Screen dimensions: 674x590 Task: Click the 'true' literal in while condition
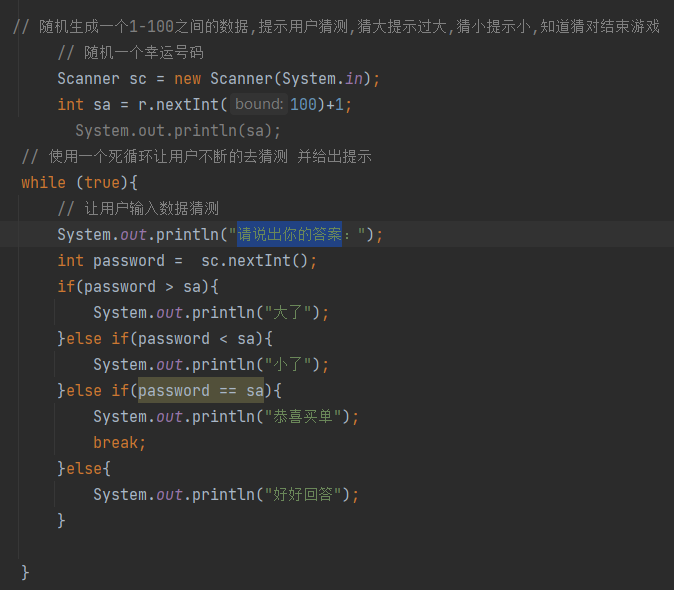[102, 183]
